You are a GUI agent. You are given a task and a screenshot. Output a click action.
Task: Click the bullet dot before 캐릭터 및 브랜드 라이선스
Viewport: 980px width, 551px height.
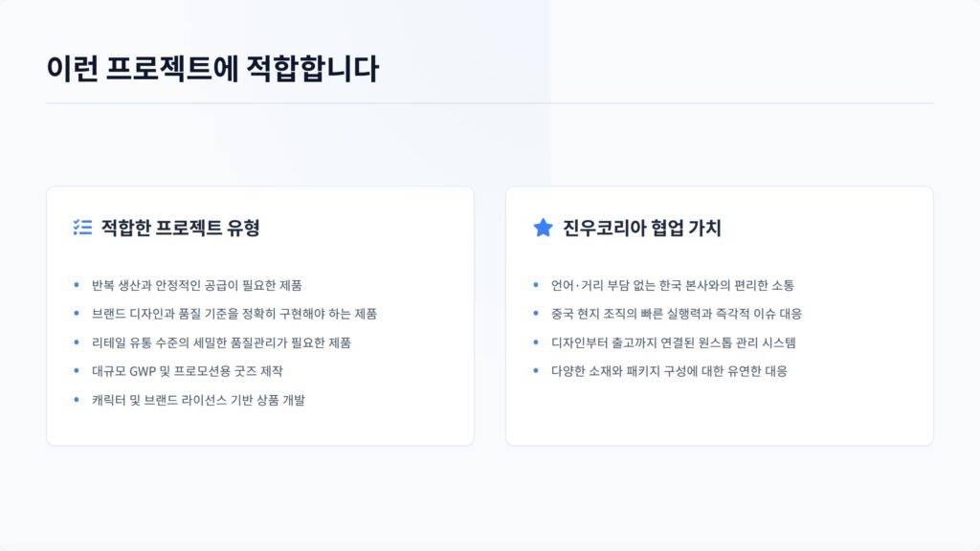coord(77,399)
